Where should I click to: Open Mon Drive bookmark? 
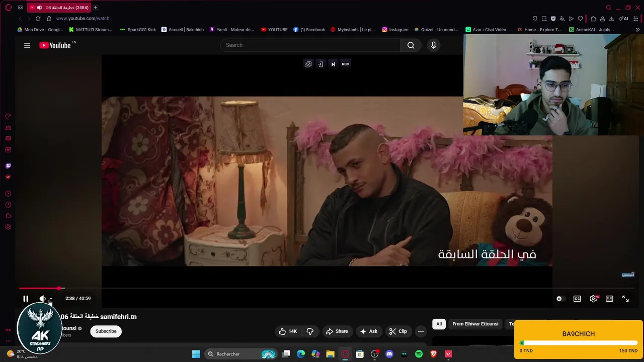click(x=40, y=30)
